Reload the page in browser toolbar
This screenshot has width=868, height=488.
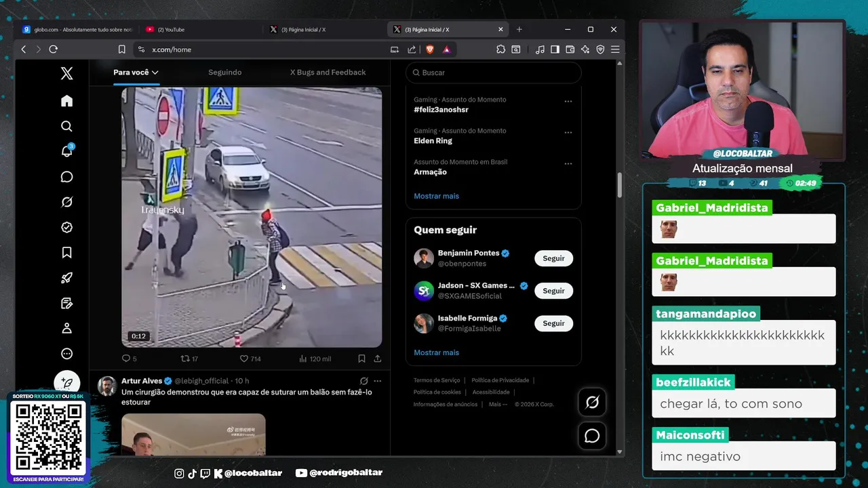pos(54,49)
